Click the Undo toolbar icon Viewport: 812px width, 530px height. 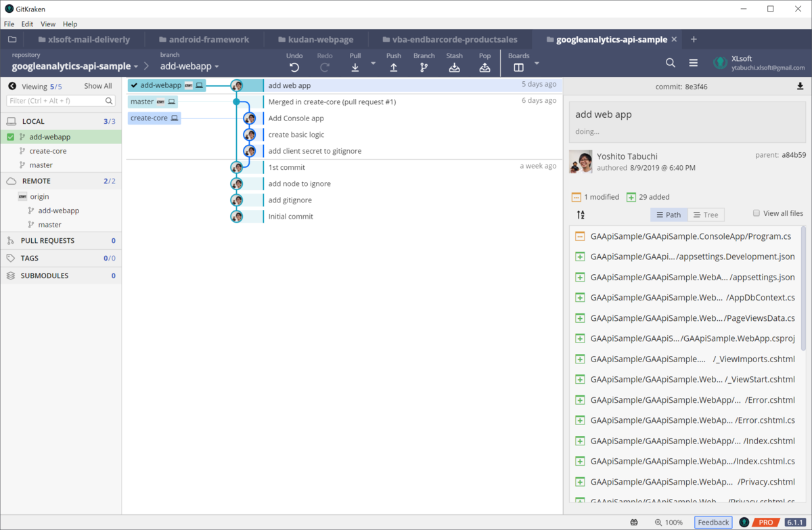click(294, 67)
